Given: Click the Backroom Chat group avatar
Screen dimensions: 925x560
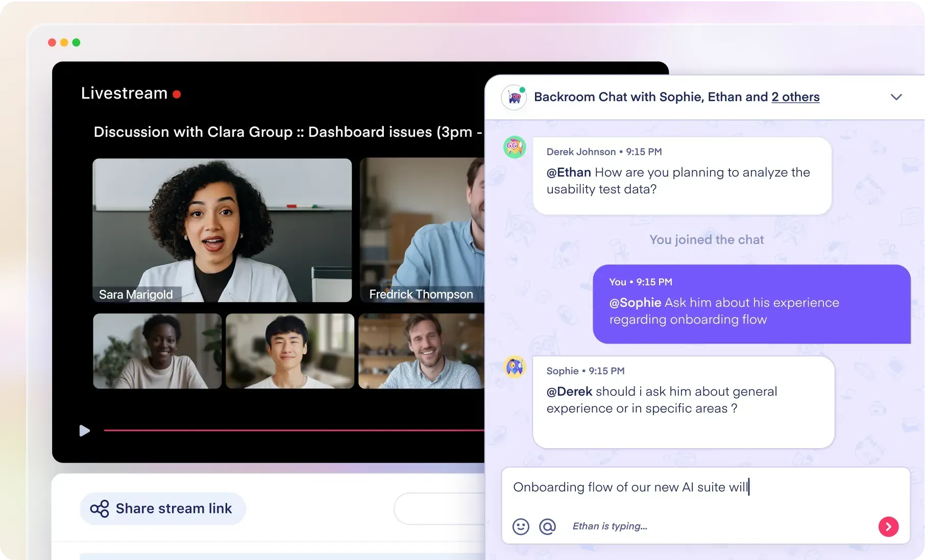Looking at the screenshot, I should click(514, 97).
